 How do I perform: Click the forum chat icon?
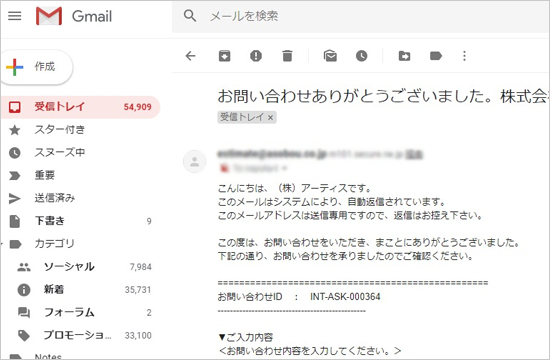tap(24, 313)
